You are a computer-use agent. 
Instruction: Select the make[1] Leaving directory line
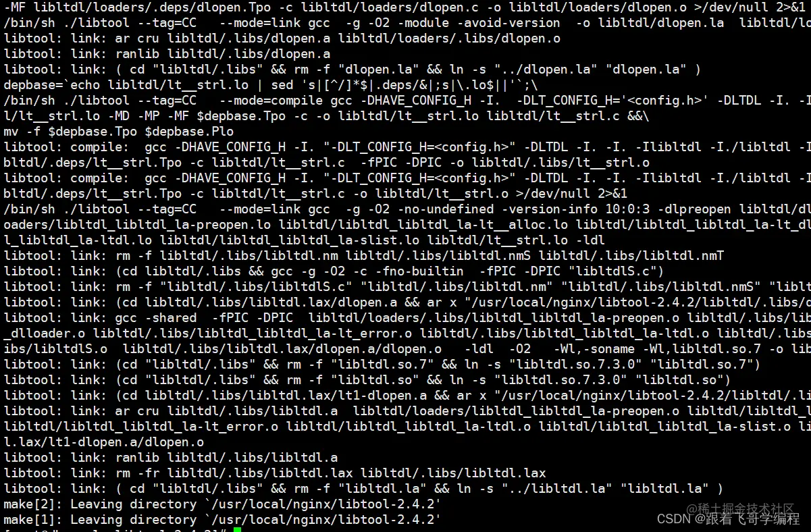(x=222, y=520)
